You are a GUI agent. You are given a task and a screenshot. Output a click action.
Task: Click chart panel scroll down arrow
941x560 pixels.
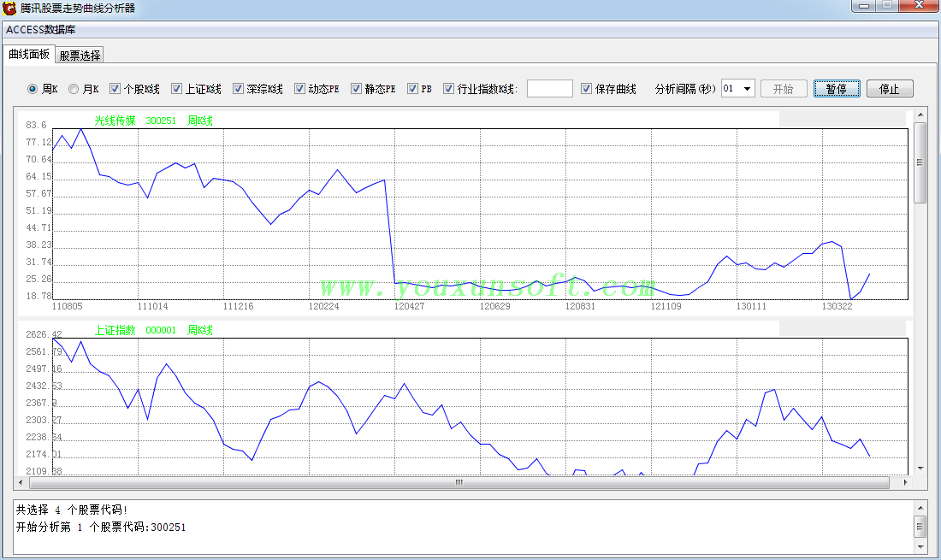pos(920,469)
